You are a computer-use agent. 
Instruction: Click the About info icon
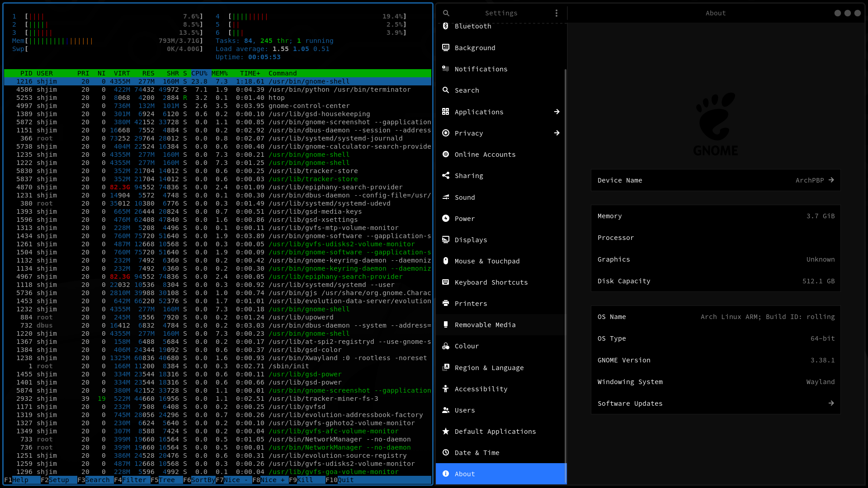(446, 474)
